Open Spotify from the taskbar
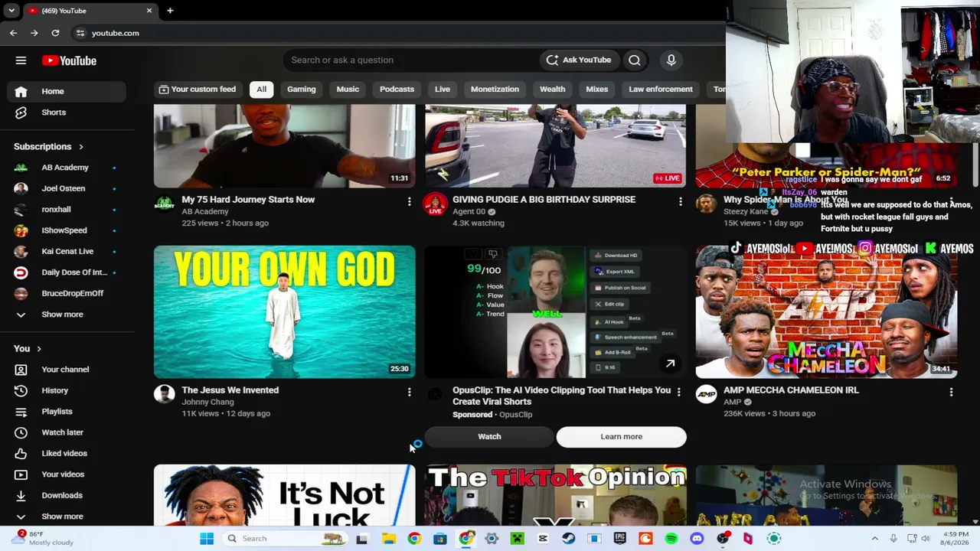Screen dimensions: 980x551 (671, 539)
